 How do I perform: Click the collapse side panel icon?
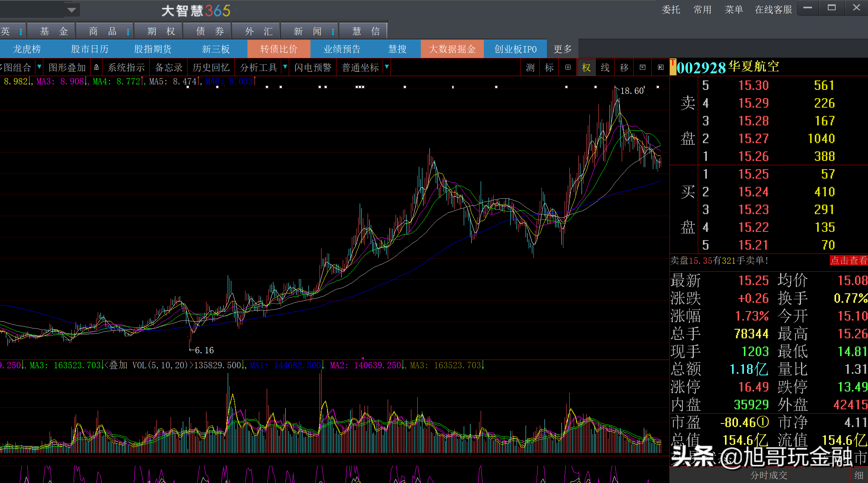click(661, 67)
